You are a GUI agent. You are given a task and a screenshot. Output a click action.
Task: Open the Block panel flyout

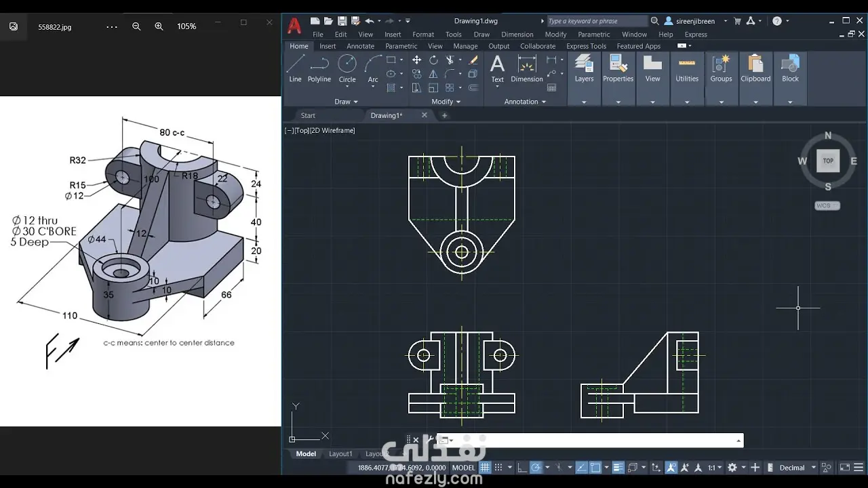[790, 102]
